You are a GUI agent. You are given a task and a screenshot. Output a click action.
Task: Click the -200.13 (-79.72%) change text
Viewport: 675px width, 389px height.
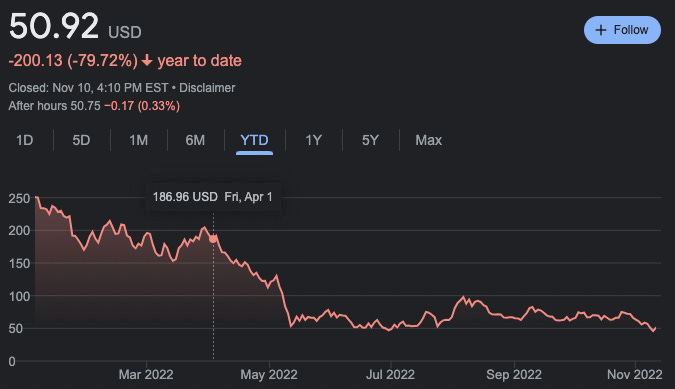[x=73, y=61]
